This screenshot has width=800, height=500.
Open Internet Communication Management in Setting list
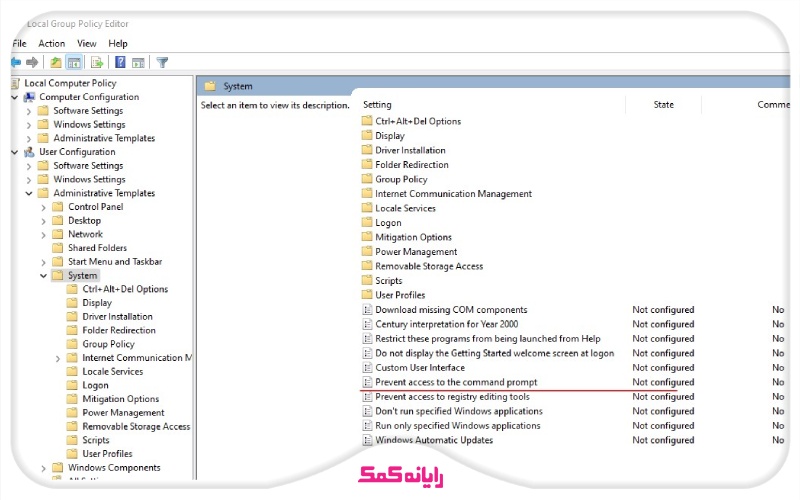point(453,194)
